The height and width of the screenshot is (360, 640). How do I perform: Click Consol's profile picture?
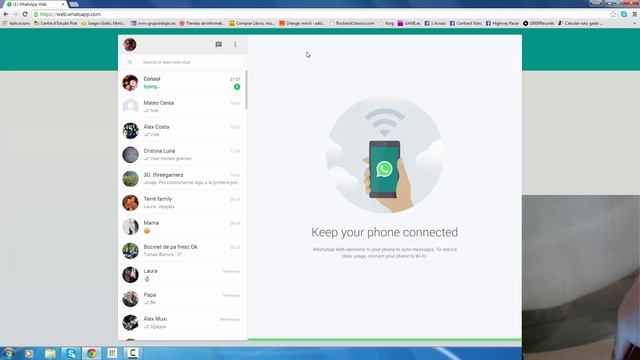tap(130, 83)
